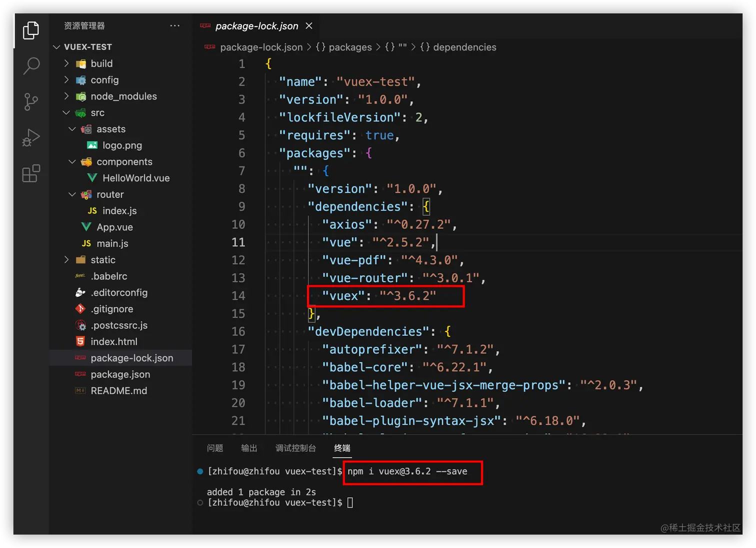Click the terminal input prompt cursor

(350, 503)
